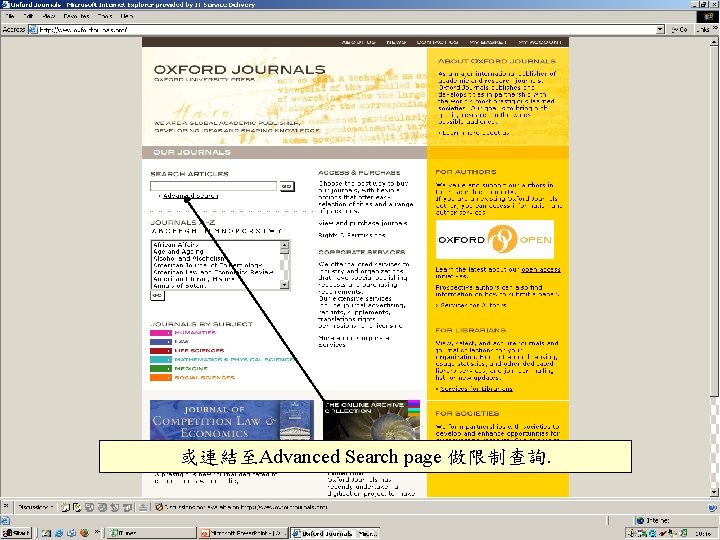Click The Online Archive Collection banner
720x540 pixels.
click(x=371, y=420)
